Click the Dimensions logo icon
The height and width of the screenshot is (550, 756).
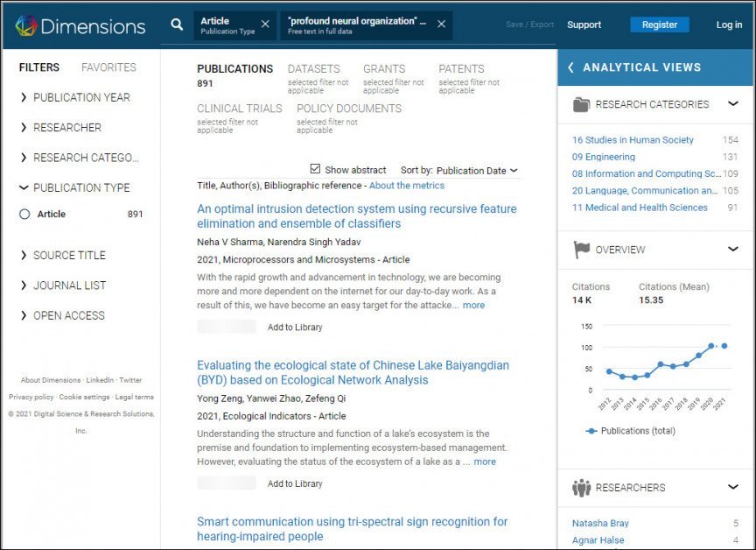pyautogui.click(x=25, y=25)
